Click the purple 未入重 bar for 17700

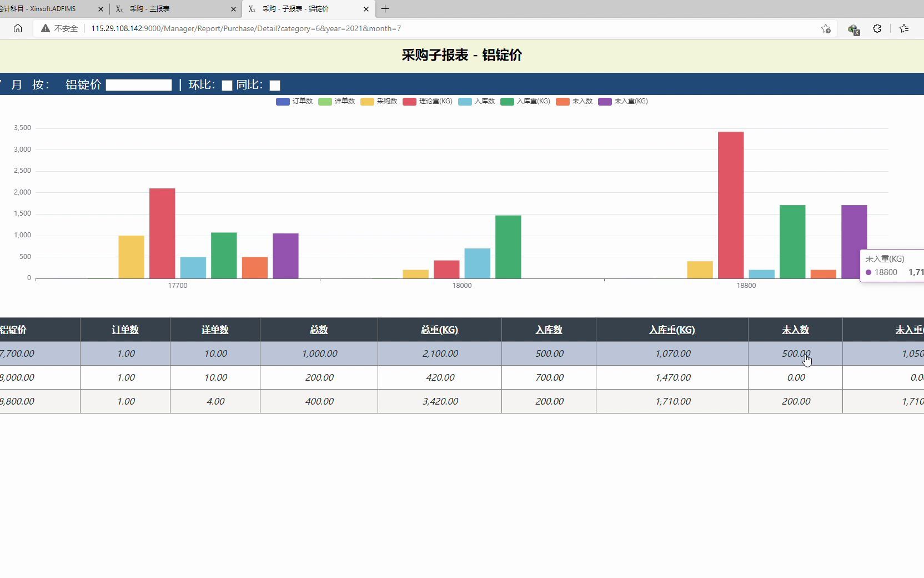point(285,256)
